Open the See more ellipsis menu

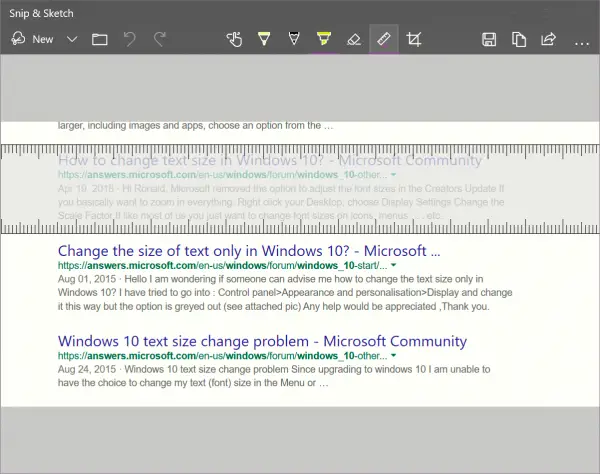(582, 44)
